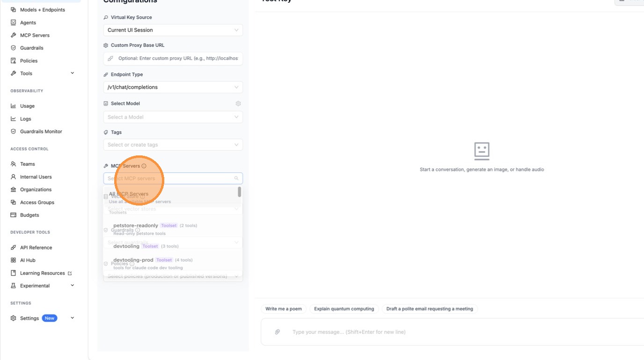This screenshot has height=360, width=644.
Task: Click Draft a polite email suggestion
Action: tap(430, 309)
